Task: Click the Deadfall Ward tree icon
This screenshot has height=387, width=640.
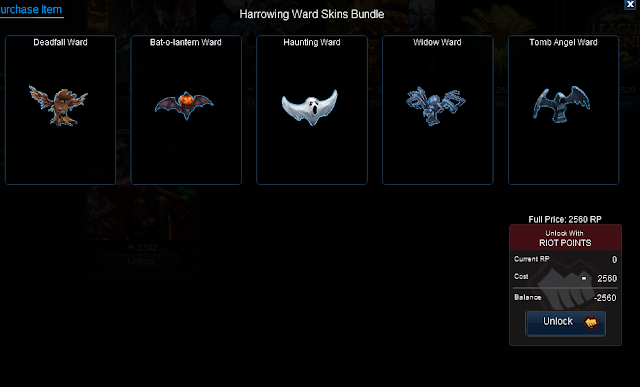Action: click(x=58, y=105)
